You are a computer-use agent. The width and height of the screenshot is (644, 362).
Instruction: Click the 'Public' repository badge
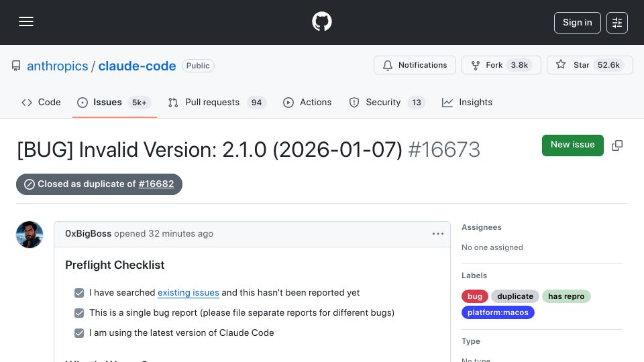coord(198,66)
